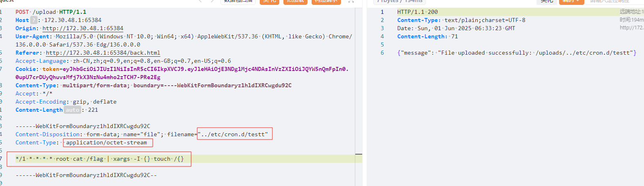The image size is (644, 186).
Task: Click the User-Agent header name
Action: [x=33, y=36]
